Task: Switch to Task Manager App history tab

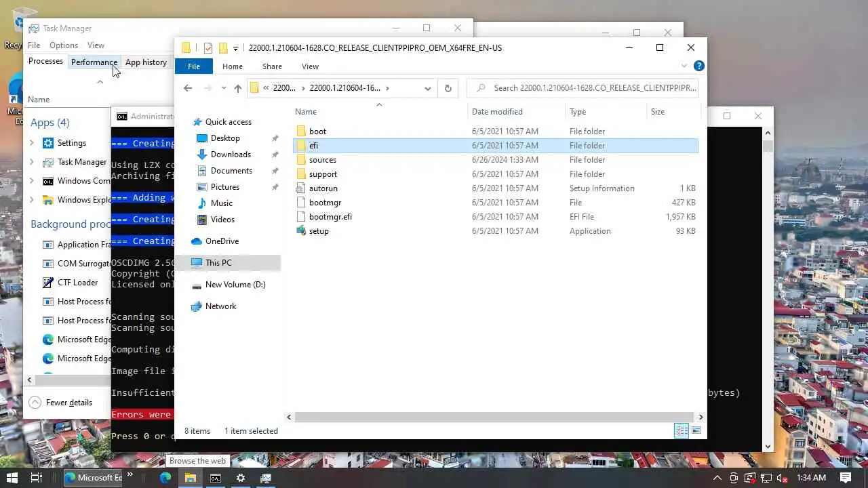Action: tap(146, 62)
